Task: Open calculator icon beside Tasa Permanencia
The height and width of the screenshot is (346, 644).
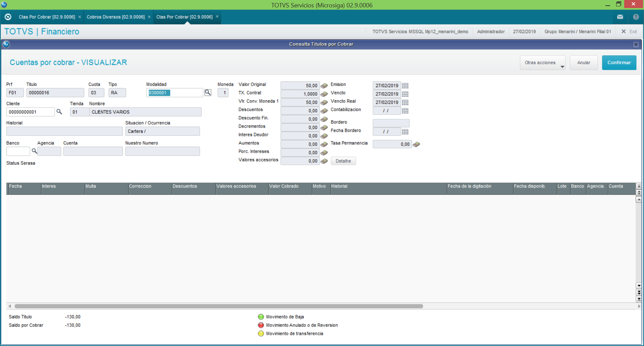Action: [416, 144]
